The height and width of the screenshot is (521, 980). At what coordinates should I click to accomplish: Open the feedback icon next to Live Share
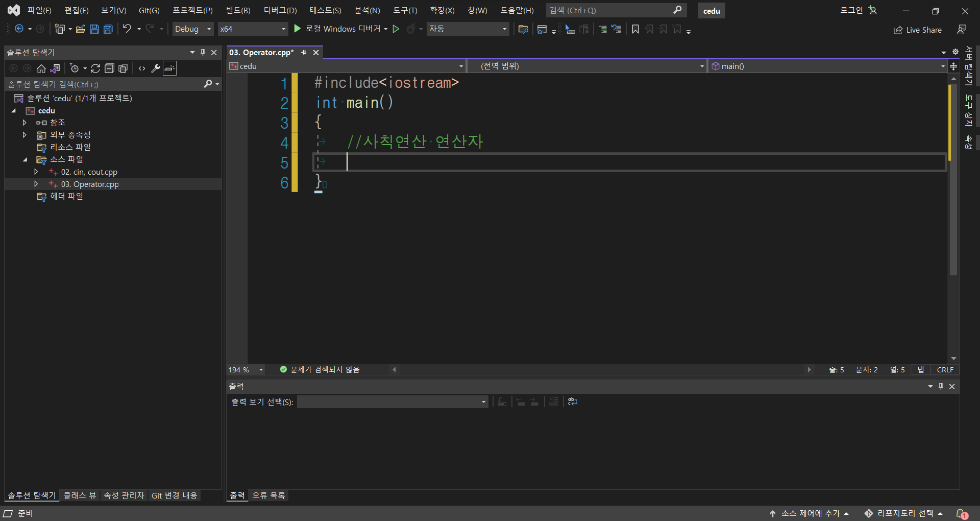[962, 30]
